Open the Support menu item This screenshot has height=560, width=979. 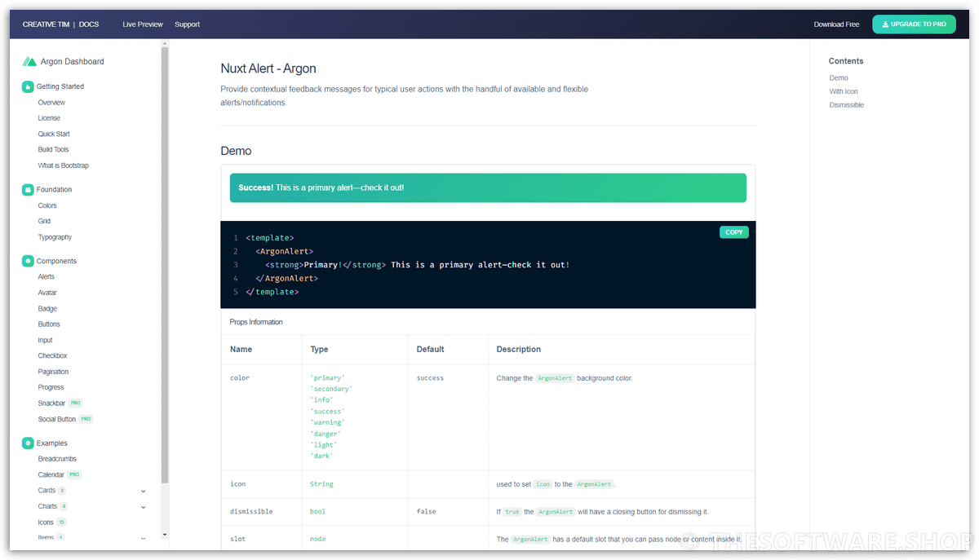coord(187,24)
